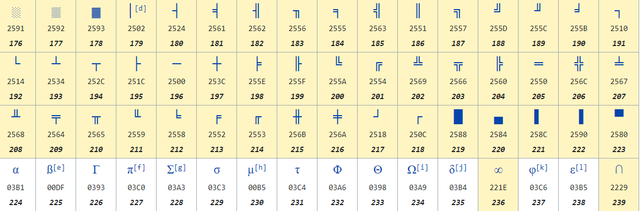Select the alpha symbol link 03B1
Screen dimensions: 644x211
tap(16, 170)
